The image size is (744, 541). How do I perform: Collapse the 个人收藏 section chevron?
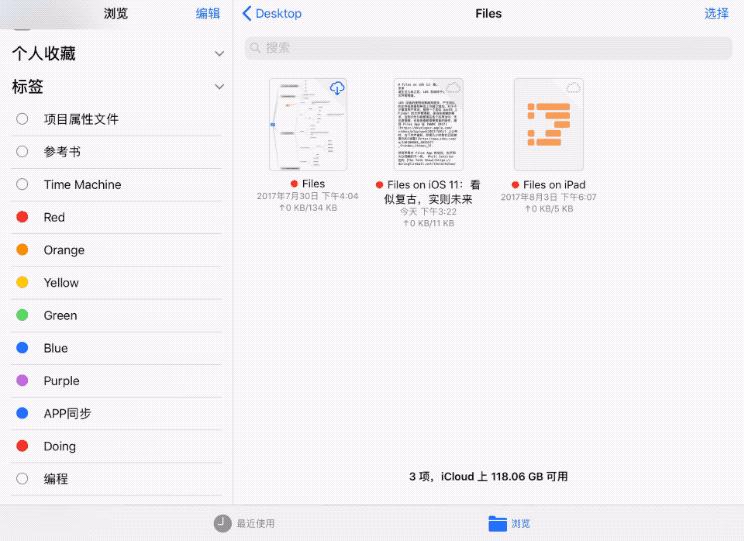point(219,53)
